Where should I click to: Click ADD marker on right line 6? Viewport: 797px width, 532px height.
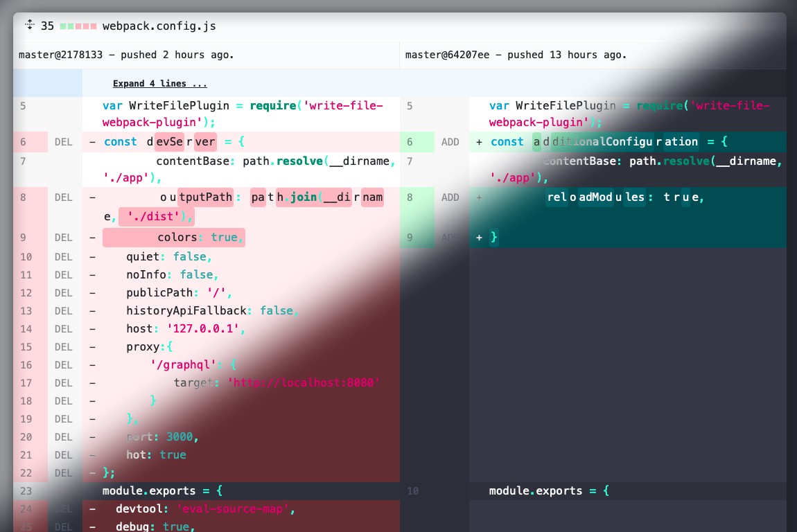[x=450, y=142]
